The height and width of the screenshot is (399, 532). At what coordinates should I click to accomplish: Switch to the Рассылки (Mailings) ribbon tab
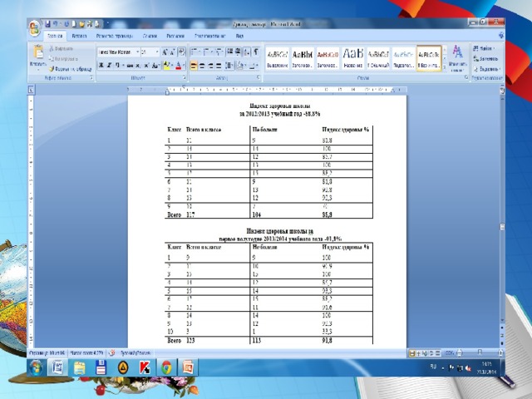pyautogui.click(x=175, y=36)
